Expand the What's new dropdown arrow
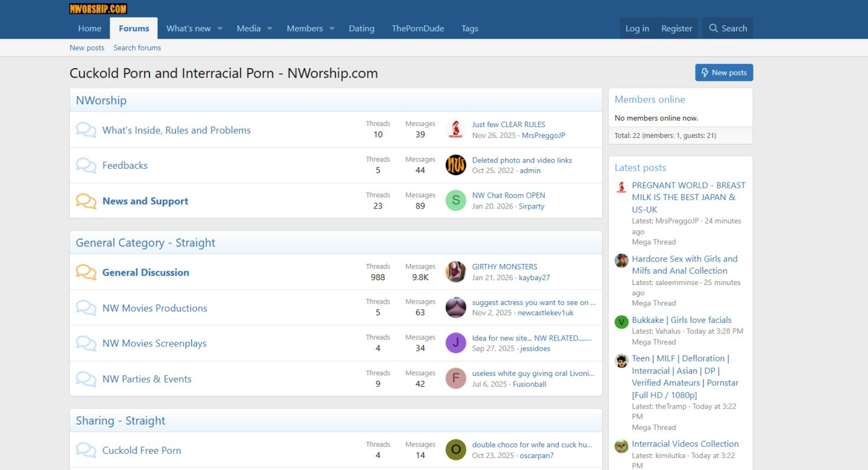Screen dimensions: 868x470 (x=220, y=28)
